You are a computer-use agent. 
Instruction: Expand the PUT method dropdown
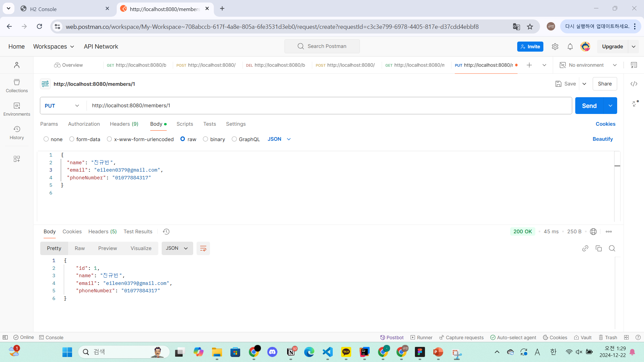pyautogui.click(x=62, y=106)
